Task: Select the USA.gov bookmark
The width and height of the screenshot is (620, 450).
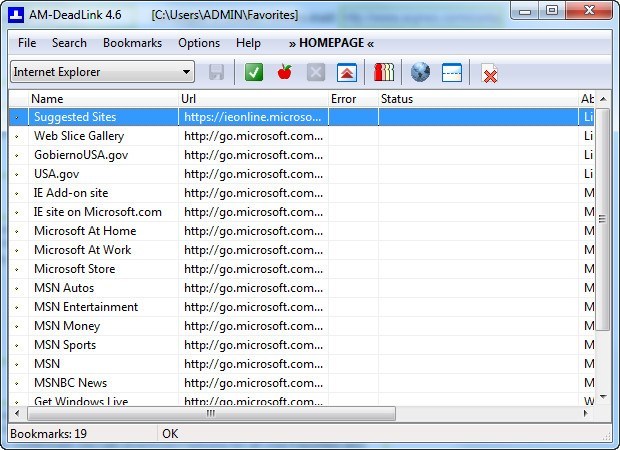Action: (x=57, y=174)
